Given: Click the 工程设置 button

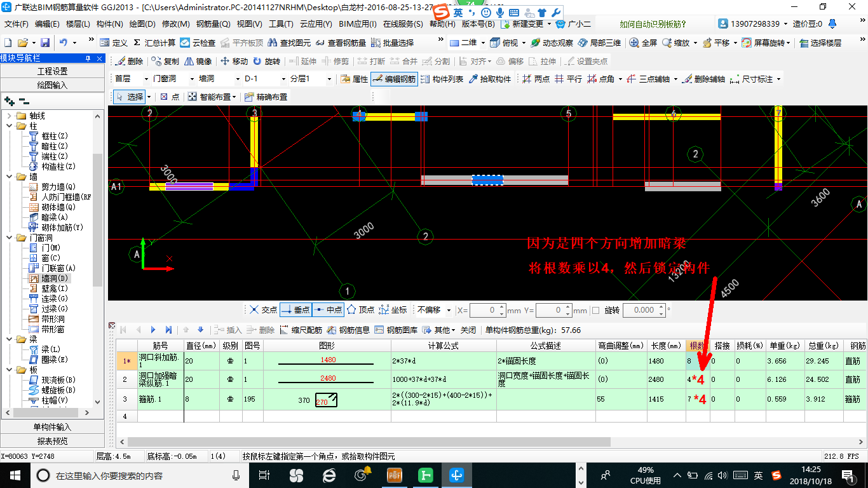Looking at the screenshot, I should click(52, 71).
